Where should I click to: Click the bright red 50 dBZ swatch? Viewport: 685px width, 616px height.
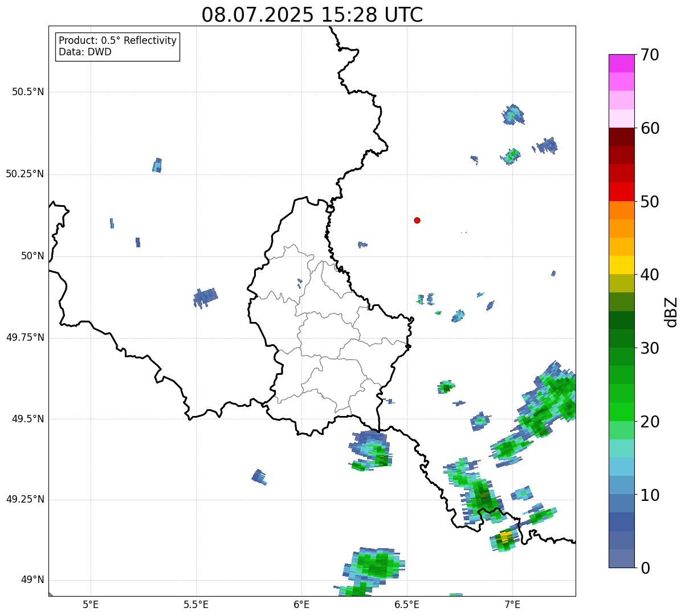(x=621, y=191)
